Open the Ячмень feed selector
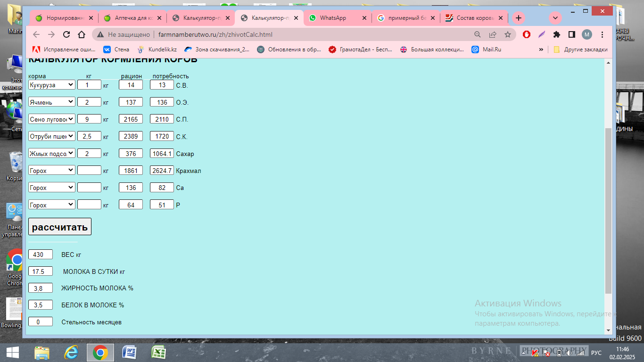This screenshot has width=644, height=362. tap(52, 102)
